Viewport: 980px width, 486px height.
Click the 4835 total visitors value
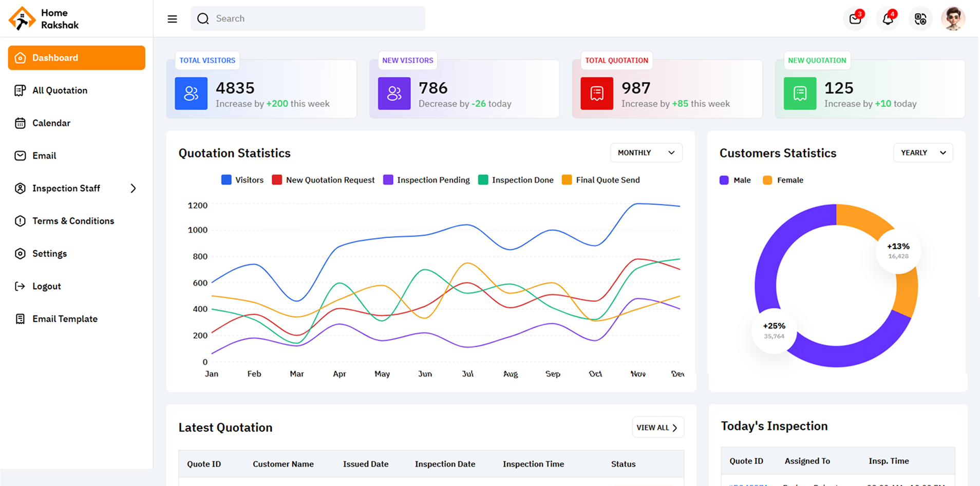pyautogui.click(x=235, y=88)
